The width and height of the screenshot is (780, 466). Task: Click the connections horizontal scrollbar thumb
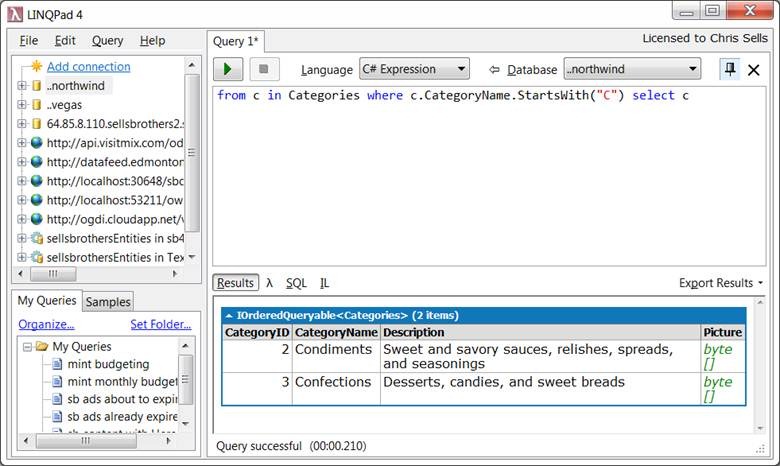pos(53,274)
